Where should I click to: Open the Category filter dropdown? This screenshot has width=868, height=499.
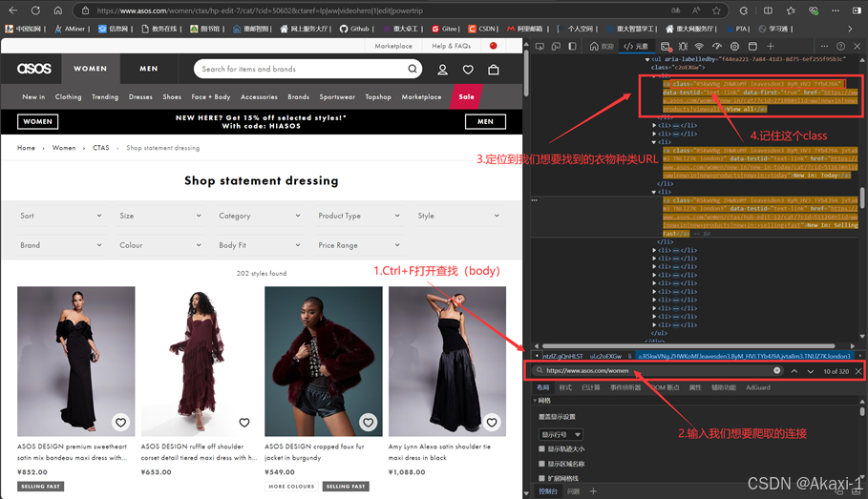click(260, 216)
